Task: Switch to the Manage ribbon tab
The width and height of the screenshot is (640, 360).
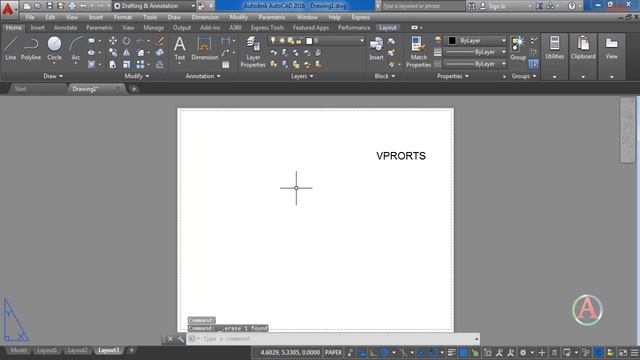Action: [x=153, y=28]
